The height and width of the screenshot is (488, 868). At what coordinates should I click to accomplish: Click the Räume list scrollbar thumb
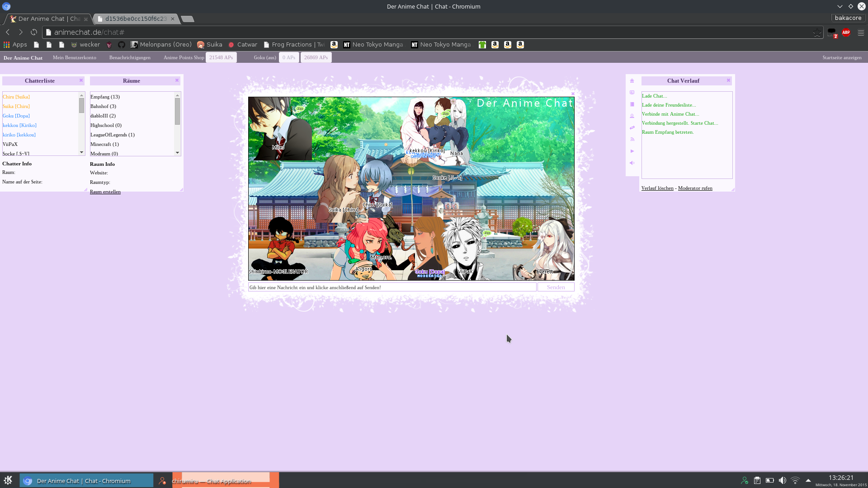[178, 111]
